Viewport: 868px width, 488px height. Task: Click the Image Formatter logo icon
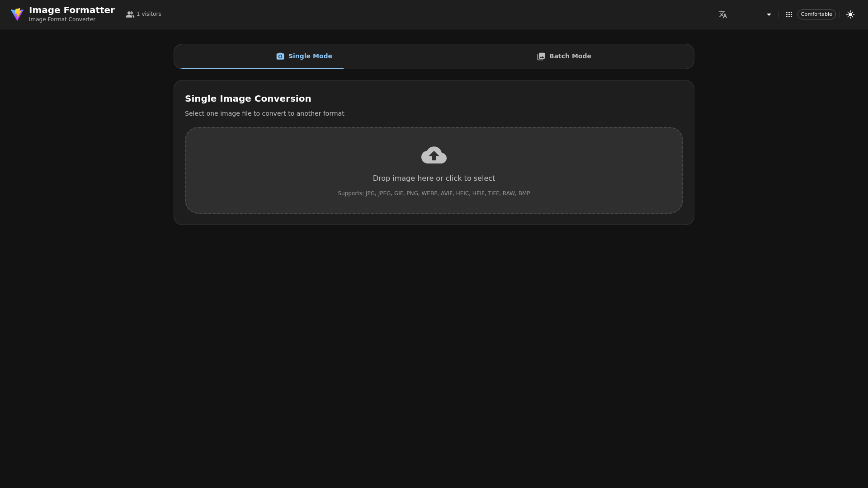[17, 14]
